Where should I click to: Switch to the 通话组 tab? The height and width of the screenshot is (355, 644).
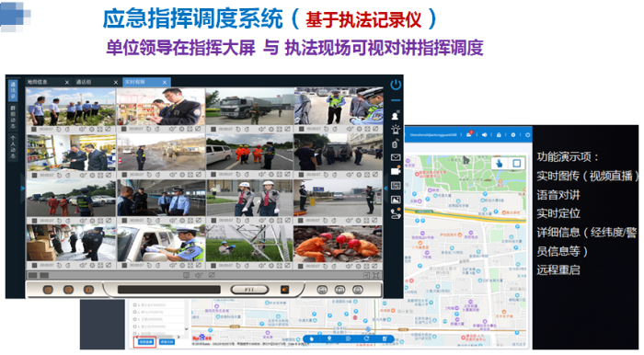(x=85, y=82)
